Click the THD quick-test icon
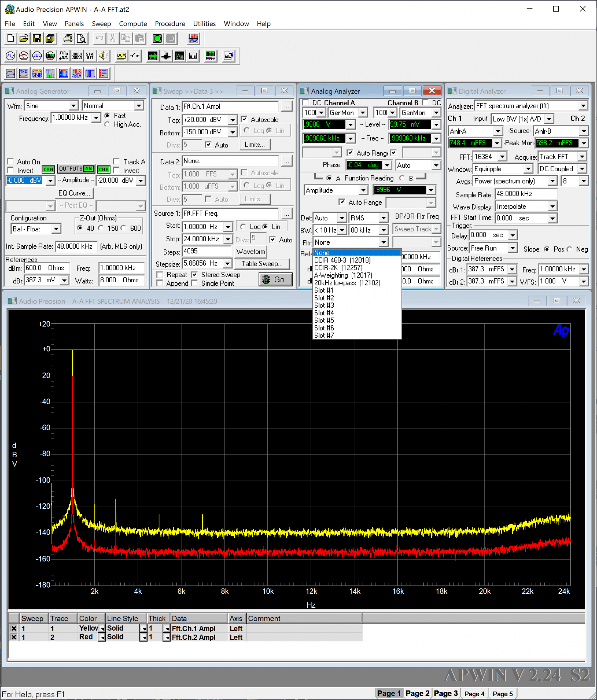This screenshot has height=700, width=597. (24, 73)
